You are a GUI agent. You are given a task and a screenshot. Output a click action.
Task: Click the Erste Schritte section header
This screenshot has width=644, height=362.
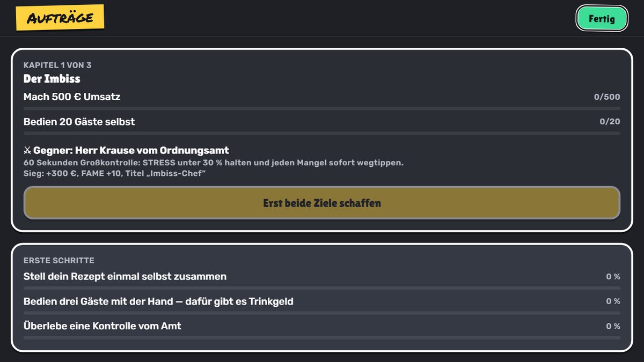(59, 260)
